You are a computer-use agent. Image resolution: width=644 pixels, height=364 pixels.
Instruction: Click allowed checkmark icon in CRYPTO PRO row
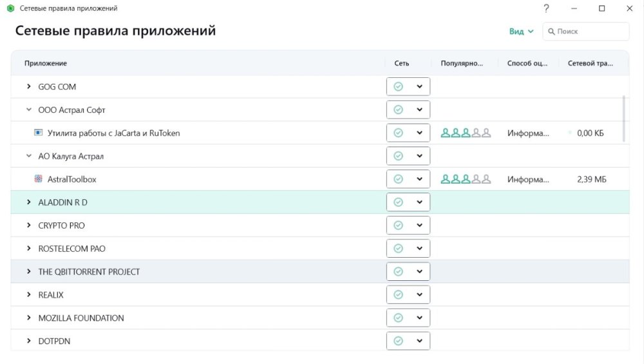[x=398, y=225]
